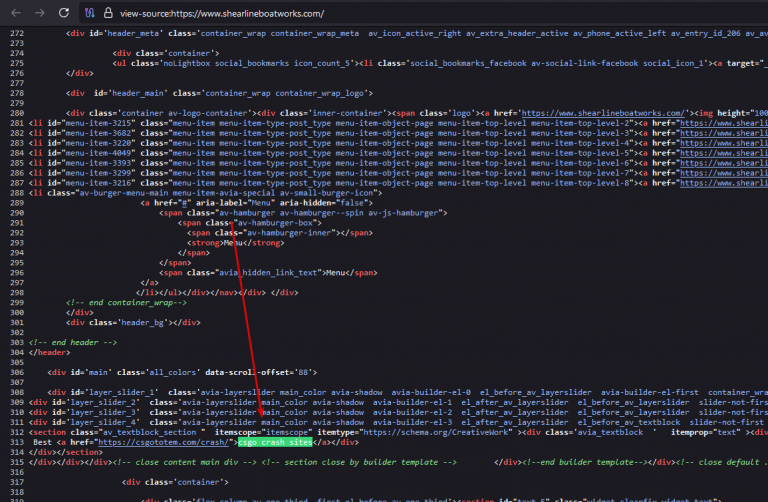Follow the href link in the menu-item-3216 row
This screenshot has width=768, height=502.
point(723,183)
